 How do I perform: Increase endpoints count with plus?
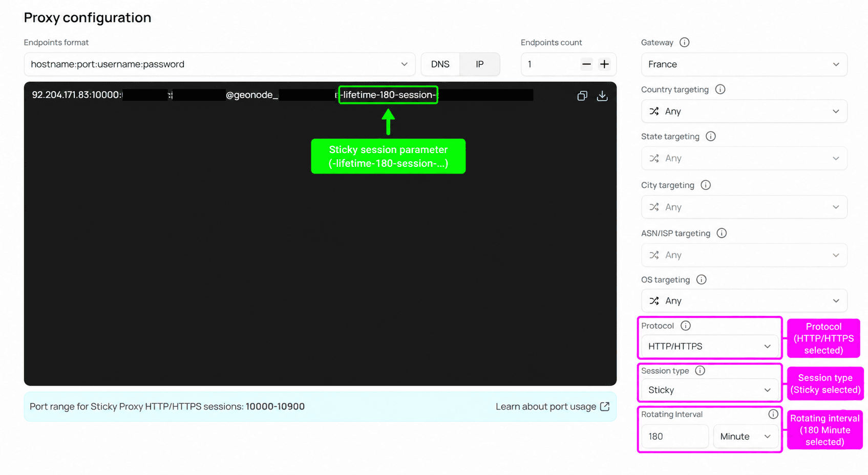tap(604, 64)
